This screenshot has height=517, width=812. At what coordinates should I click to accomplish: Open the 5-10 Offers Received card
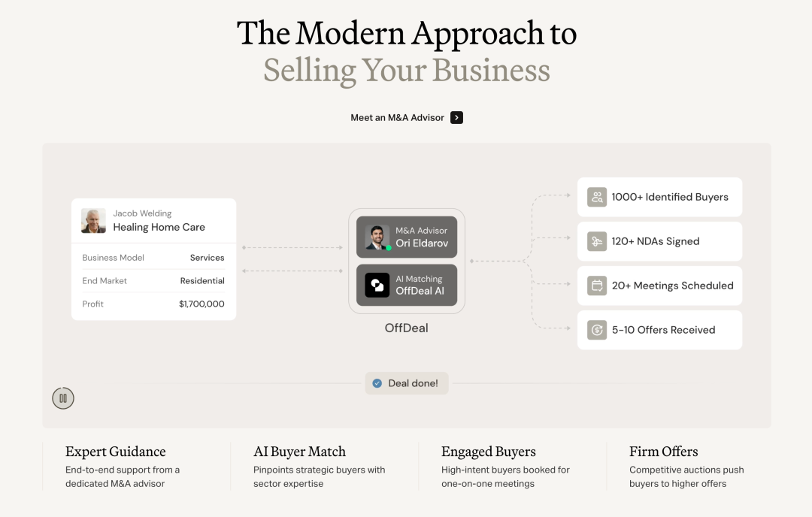point(660,330)
